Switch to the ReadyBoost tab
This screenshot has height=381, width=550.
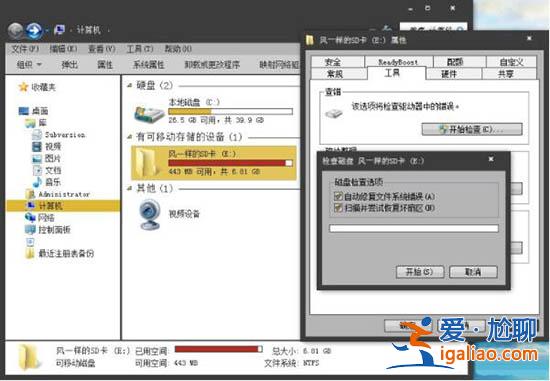pos(398,62)
